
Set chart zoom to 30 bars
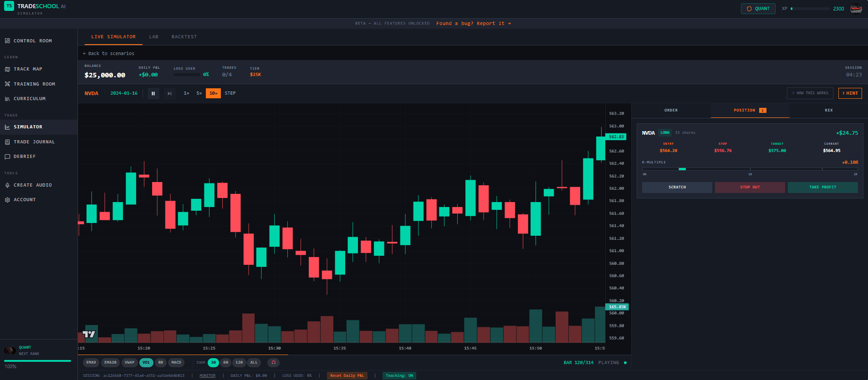point(213,363)
